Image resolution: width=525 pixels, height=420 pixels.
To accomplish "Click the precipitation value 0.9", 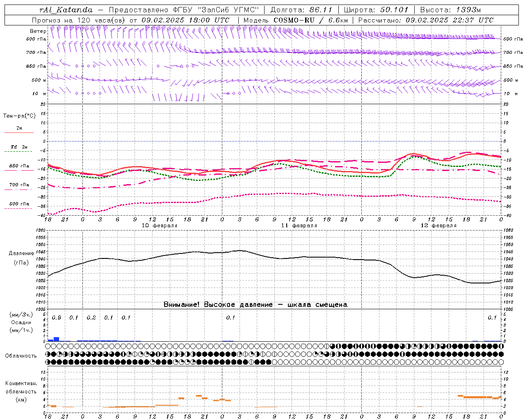I will pos(56,318).
